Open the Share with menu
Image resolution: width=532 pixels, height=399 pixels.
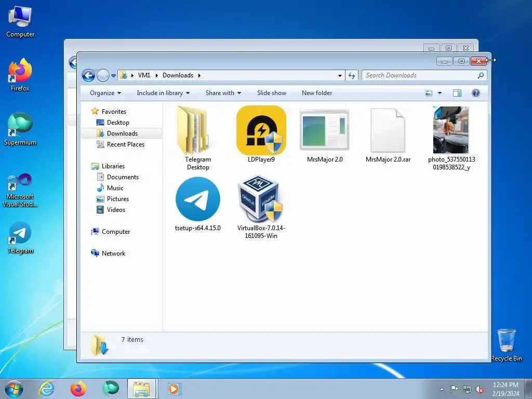(x=223, y=93)
